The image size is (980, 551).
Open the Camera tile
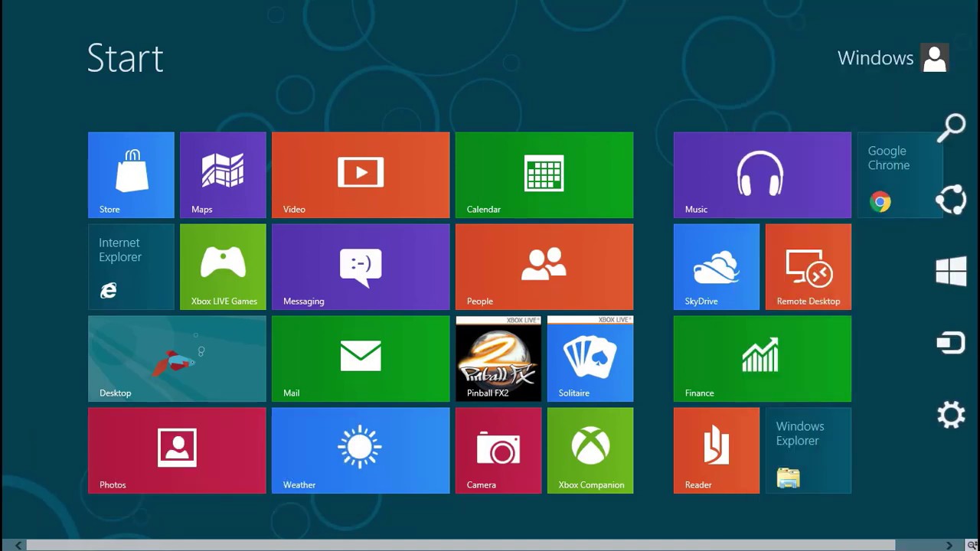498,451
